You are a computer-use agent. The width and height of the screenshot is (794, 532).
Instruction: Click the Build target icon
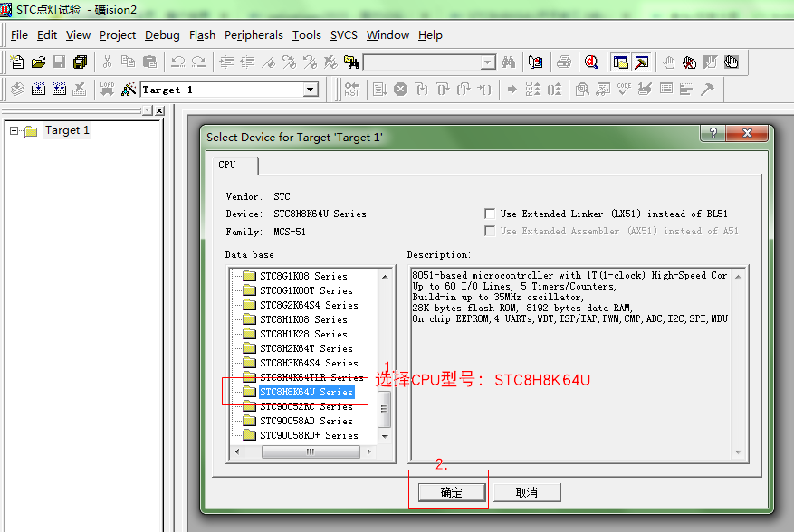[x=39, y=90]
